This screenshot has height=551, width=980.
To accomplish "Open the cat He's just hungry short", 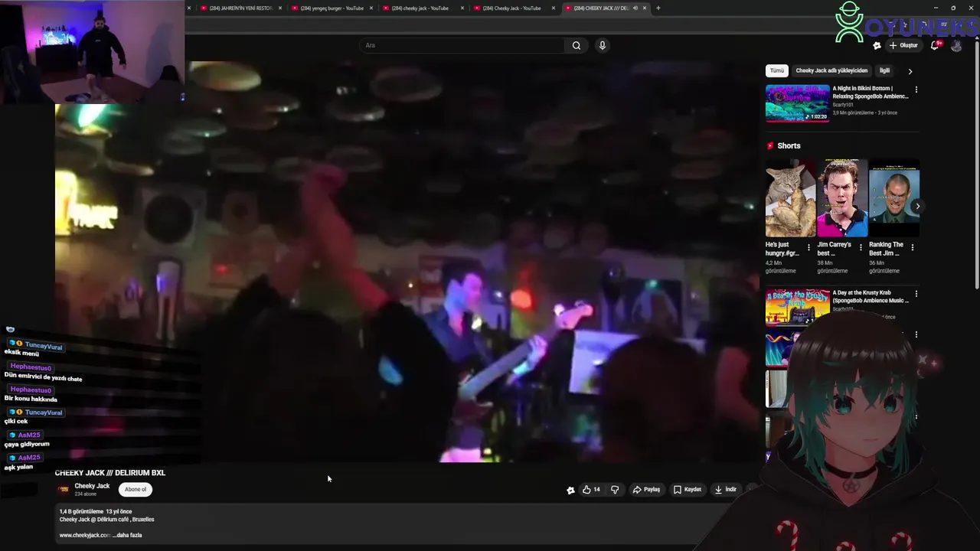I will point(791,198).
